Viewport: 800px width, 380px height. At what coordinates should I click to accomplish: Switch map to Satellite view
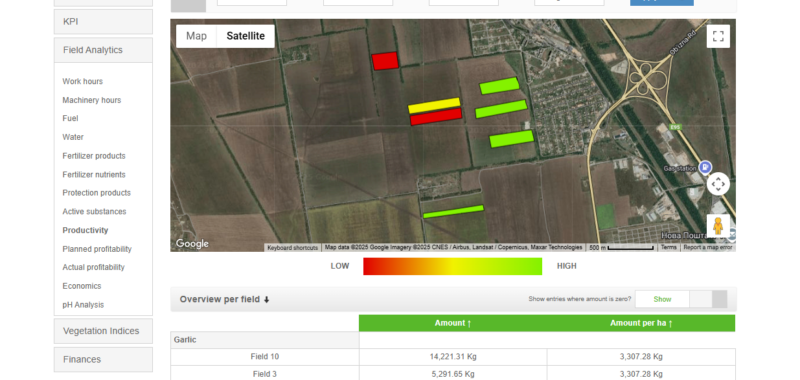pyautogui.click(x=245, y=36)
